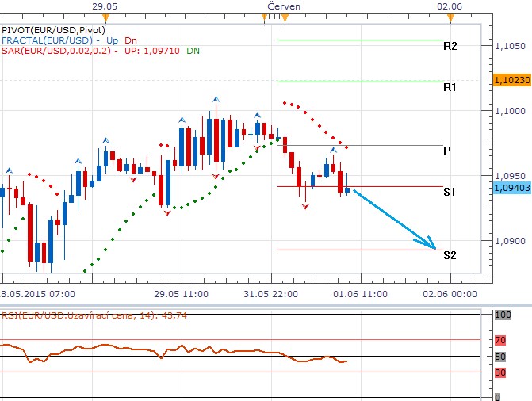Click the P pivot level label
Screen dimensions: 532x401
tap(447, 150)
